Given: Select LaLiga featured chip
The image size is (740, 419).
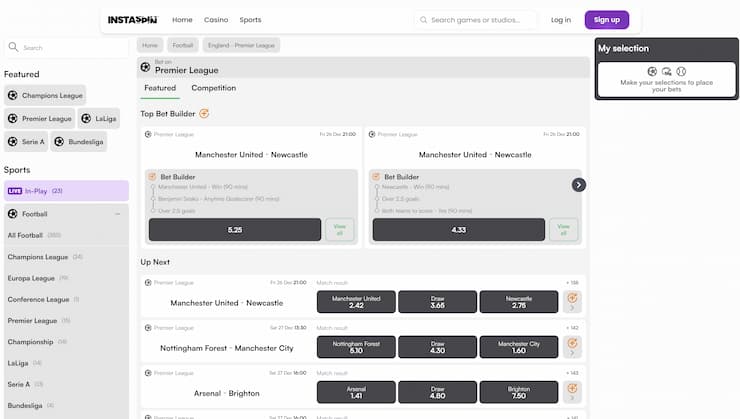Looking at the screenshot, I should 99,118.
